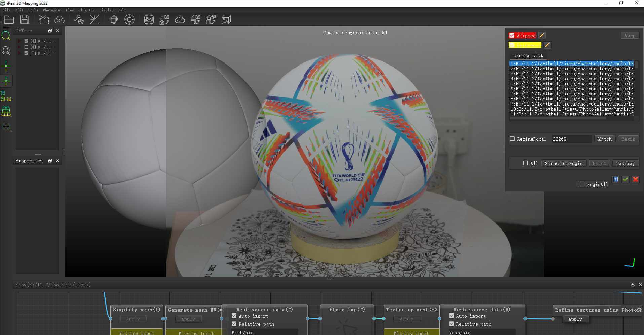Viewport: 644px width, 335px height.
Task: Select the green magnifier zoom tool
Action: 6,36
